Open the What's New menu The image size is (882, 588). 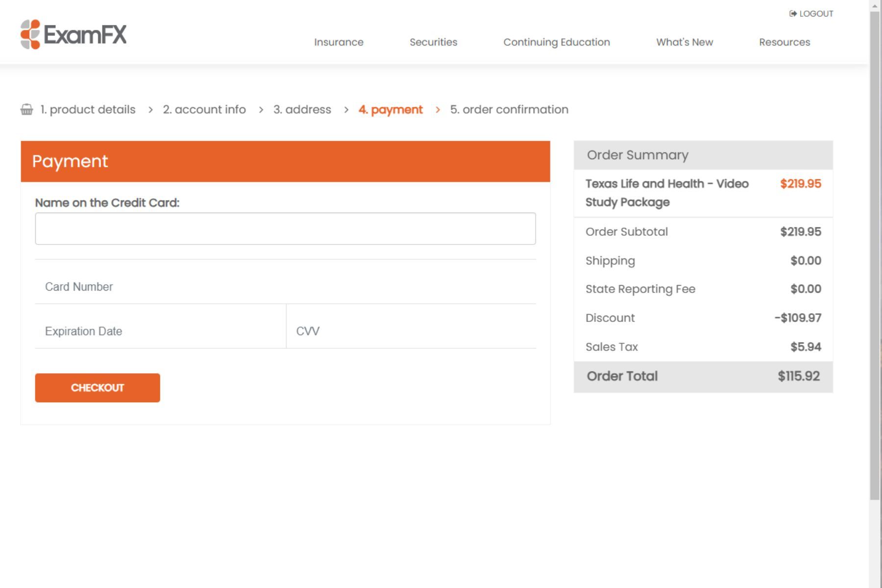685,42
